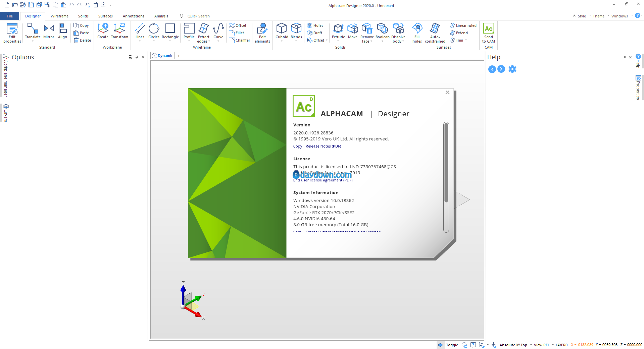The width and height of the screenshot is (644, 349).
Task: Click the Move solids tool
Action: [352, 31]
